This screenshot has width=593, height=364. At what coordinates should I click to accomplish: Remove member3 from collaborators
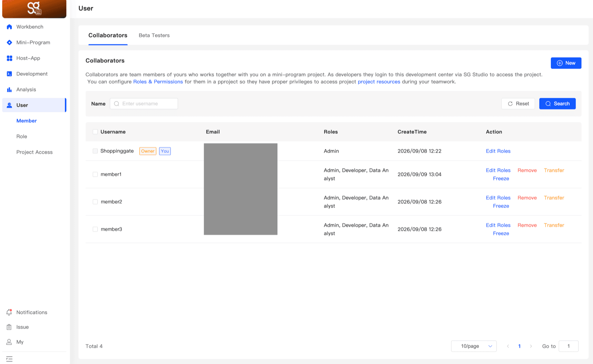[x=527, y=225]
